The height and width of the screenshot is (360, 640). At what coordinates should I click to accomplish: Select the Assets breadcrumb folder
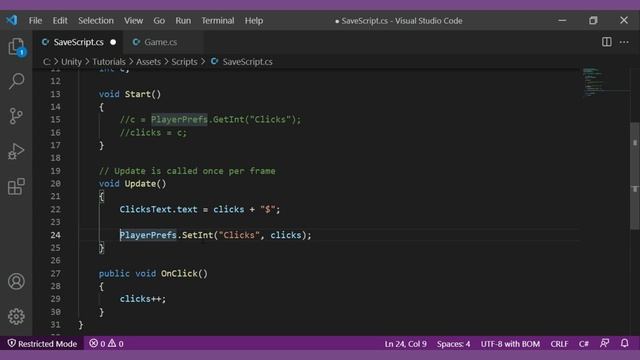[148, 62]
